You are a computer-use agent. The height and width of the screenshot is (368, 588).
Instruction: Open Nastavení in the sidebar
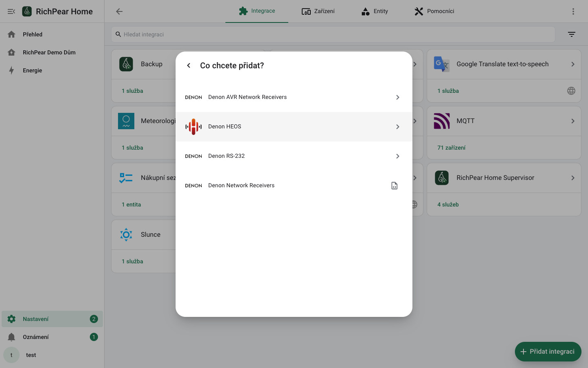52,319
